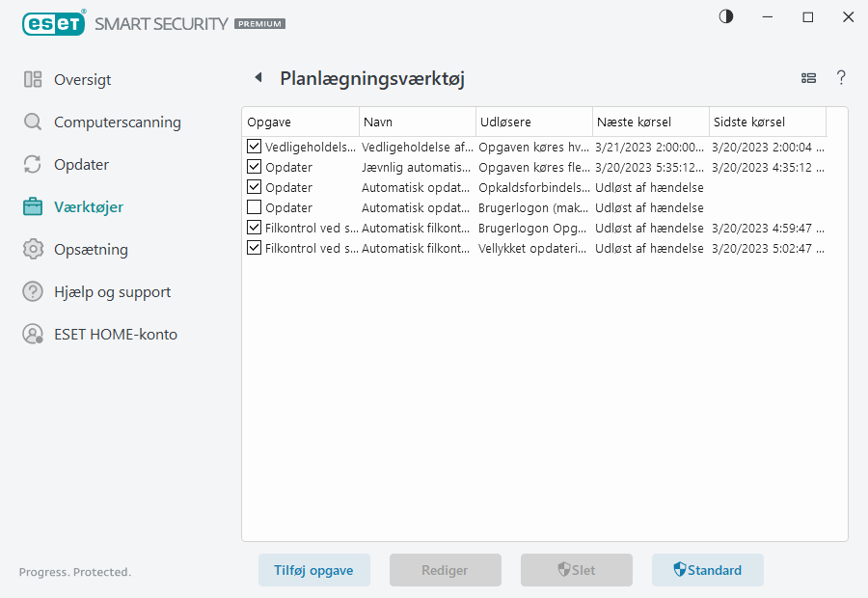
Task: Open the list view options icon
Action: (808, 78)
